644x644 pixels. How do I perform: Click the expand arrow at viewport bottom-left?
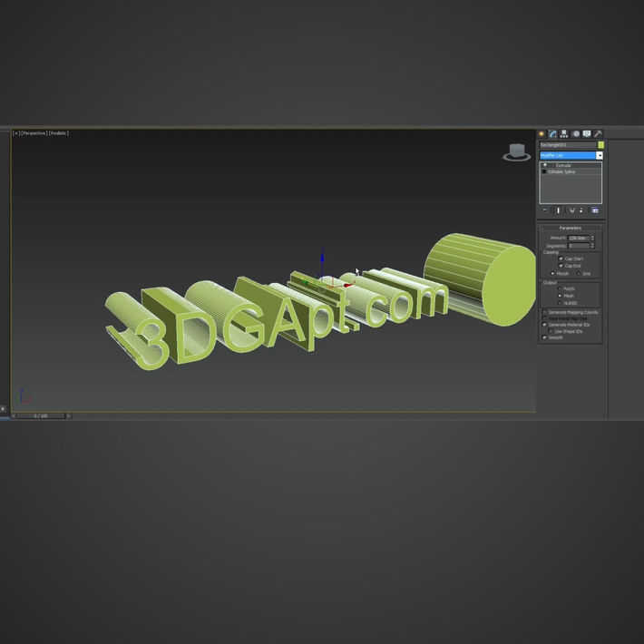[x=3, y=409]
